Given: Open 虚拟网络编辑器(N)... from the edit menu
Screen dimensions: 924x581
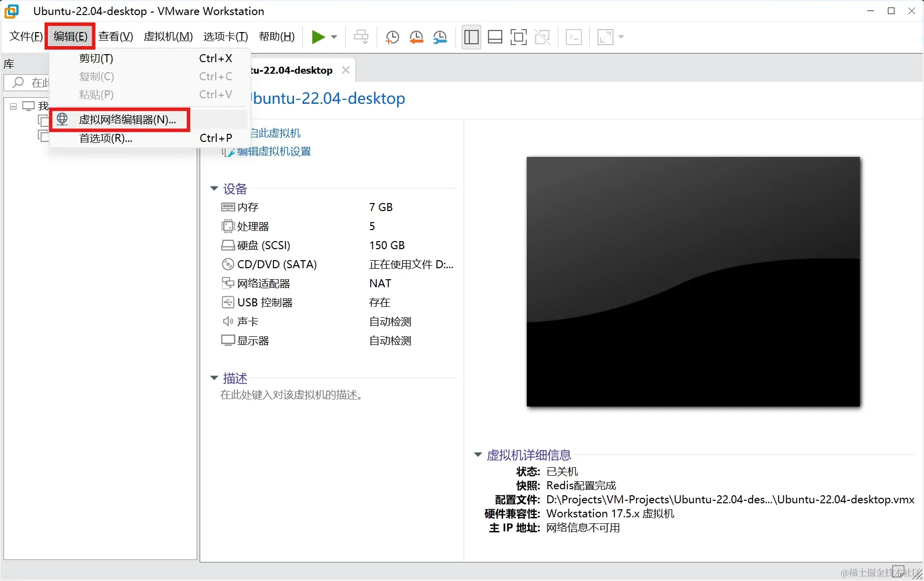Looking at the screenshot, I should (149, 119).
